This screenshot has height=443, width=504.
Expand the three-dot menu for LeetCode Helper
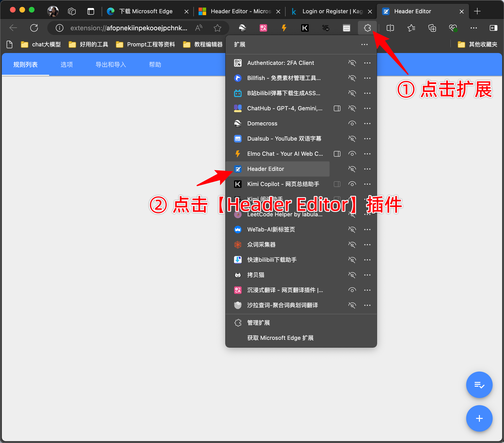[367, 214]
